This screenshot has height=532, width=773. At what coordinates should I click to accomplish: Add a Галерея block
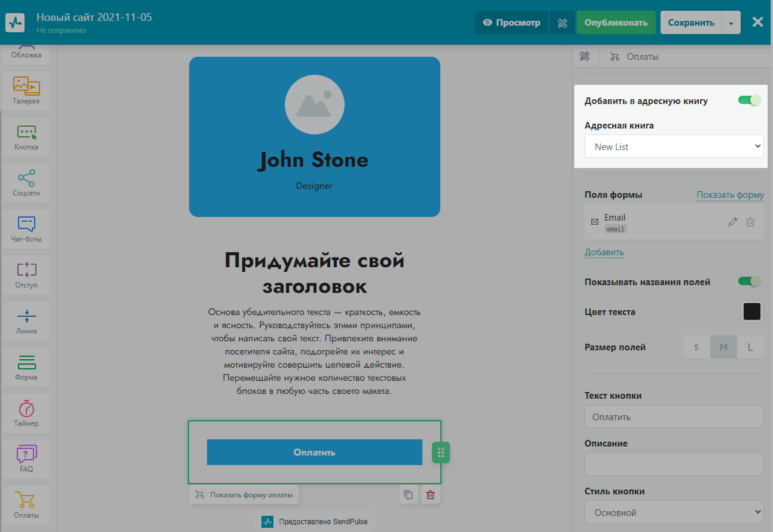tap(26, 91)
